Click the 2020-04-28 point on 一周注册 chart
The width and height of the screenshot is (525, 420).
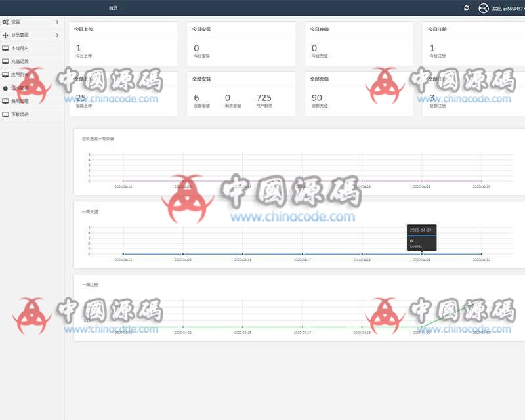[x=362, y=327]
